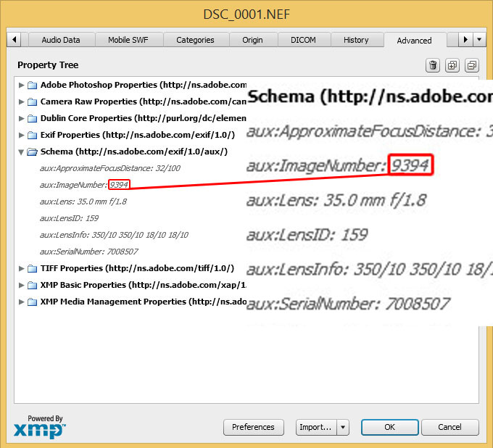Screen dimensions: 493x448
Task: Click the expand all plus icon
Action: click(x=452, y=65)
